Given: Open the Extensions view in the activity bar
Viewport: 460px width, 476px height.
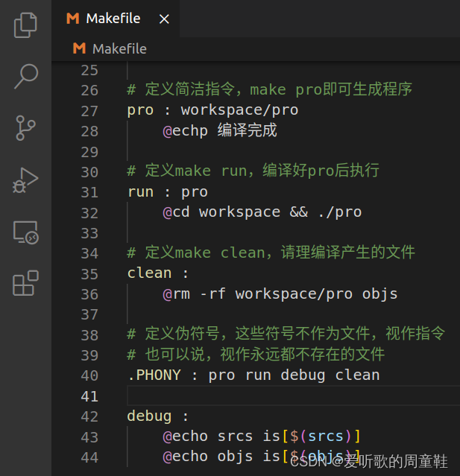Looking at the screenshot, I should pyautogui.click(x=26, y=283).
